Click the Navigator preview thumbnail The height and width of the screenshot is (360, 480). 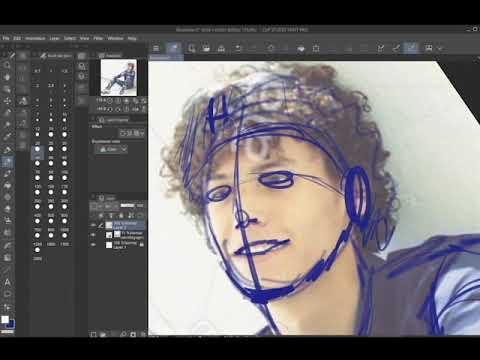(x=119, y=77)
